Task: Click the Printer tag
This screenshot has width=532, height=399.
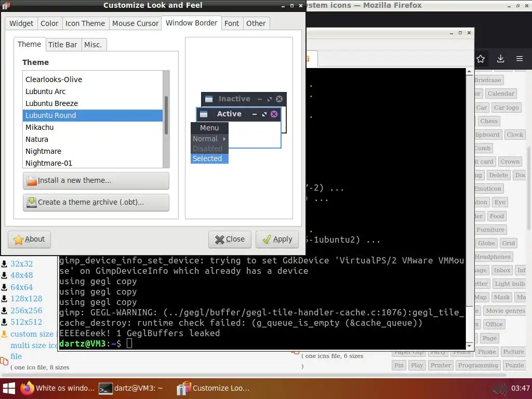Action: (441, 365)
